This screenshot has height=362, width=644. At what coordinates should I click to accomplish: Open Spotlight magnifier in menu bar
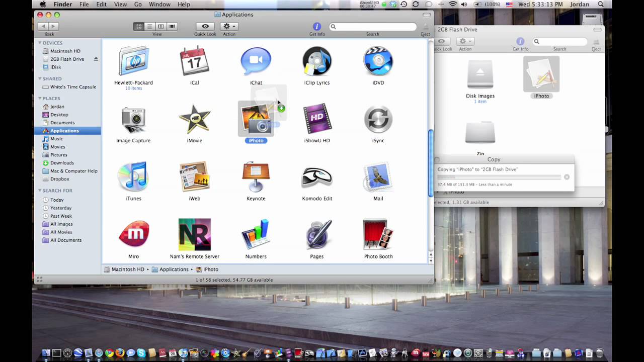(601, 5)
